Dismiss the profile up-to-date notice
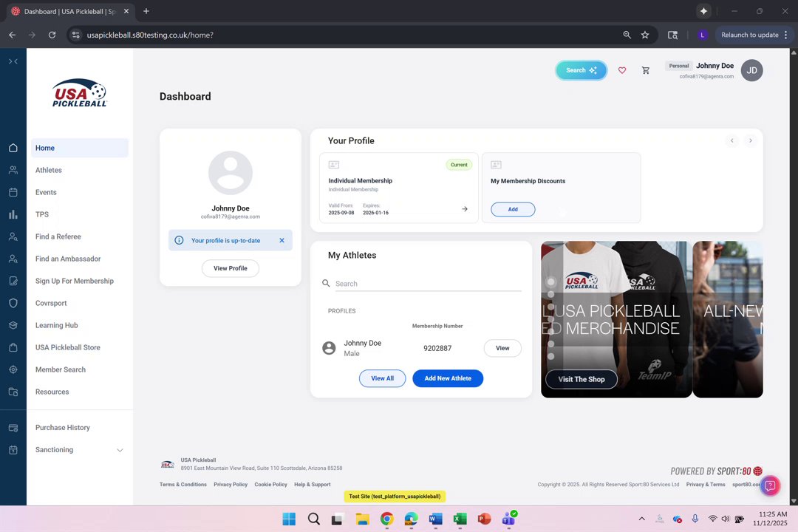Image resolution: width=798 pixels, height=532 pixels. [282, 240]
